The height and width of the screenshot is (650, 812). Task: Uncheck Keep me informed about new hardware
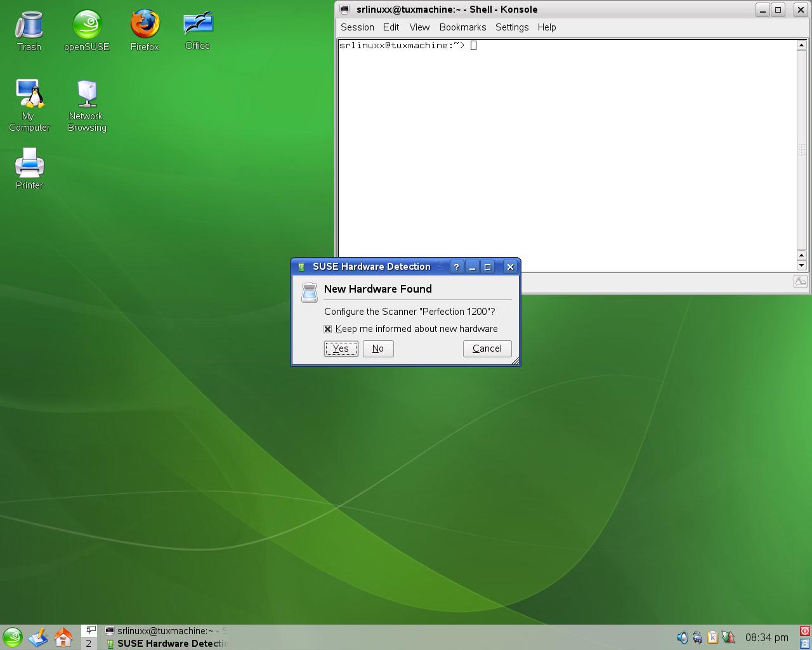click(x=328, y=329)
